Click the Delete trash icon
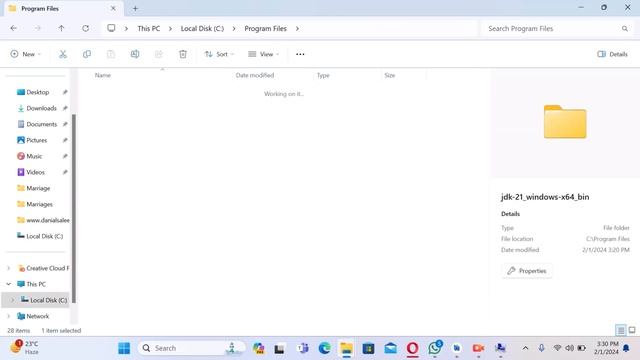This screenshot has width=640, height=360. (183, 54)
